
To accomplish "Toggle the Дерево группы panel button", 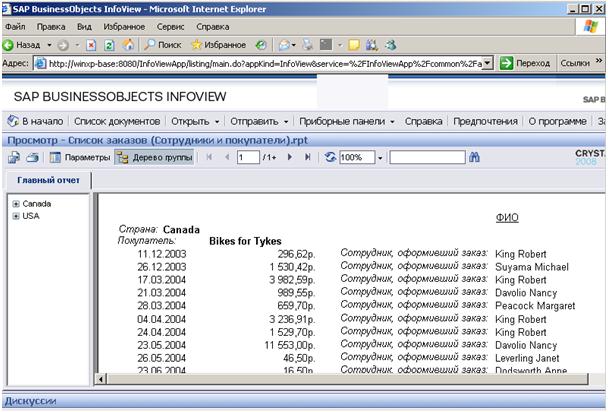I will click(x=154, y=157).
